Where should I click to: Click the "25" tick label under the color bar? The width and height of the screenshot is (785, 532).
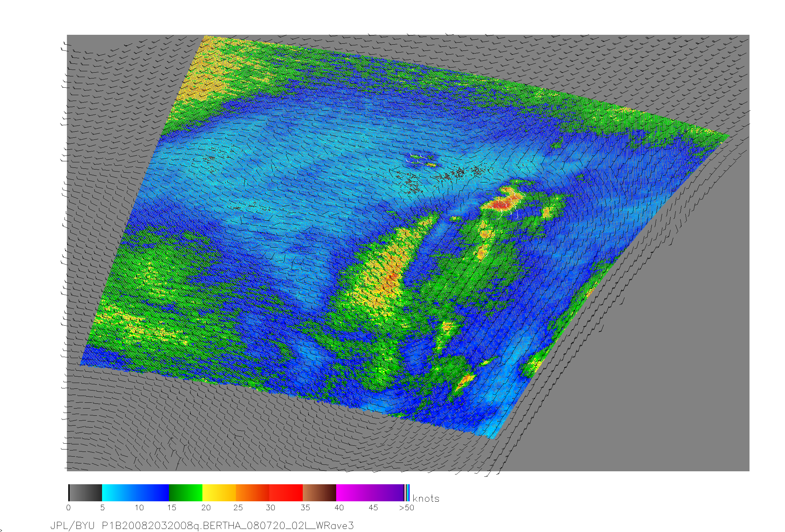[238, 508]
